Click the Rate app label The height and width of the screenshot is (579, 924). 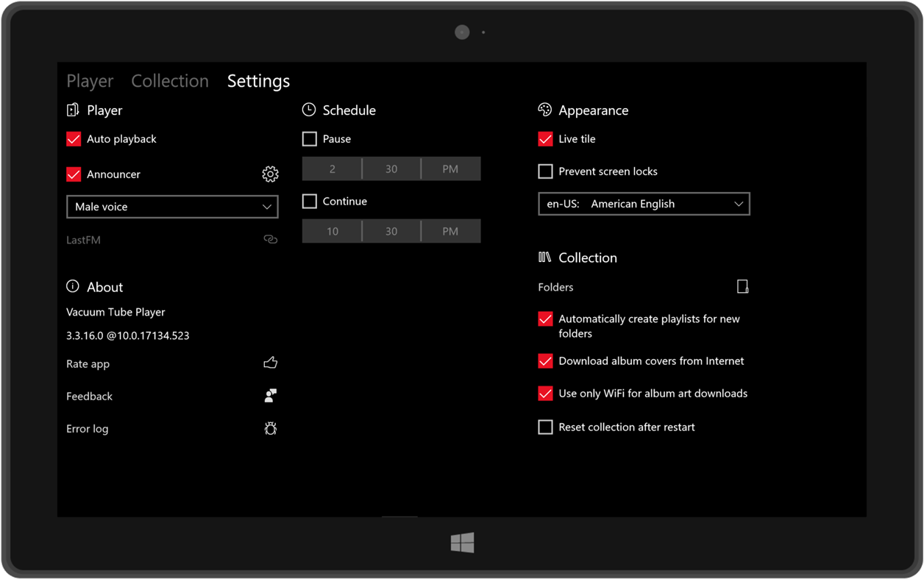coord(88,363)
